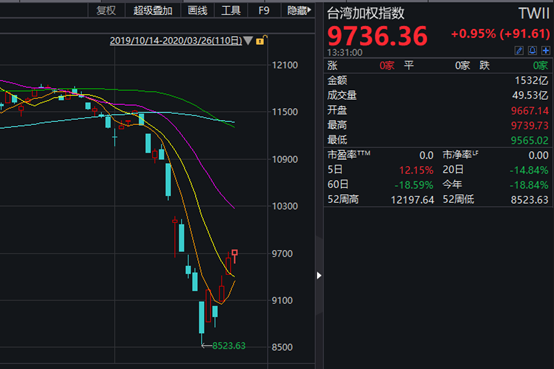Click the 52周高 value 12197.64
Image resolution: width=554 pixels, height=369 pixels.
click(x=412, y=200)
